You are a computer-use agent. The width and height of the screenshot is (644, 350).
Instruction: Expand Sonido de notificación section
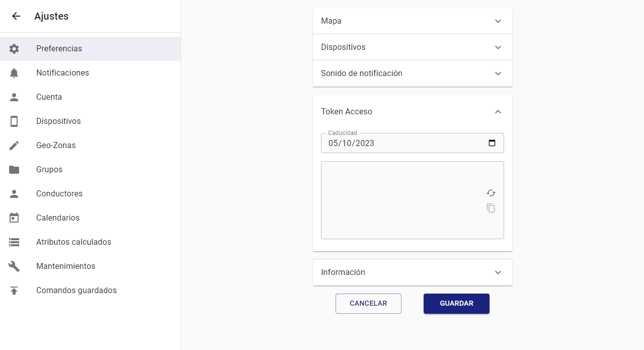413,74
